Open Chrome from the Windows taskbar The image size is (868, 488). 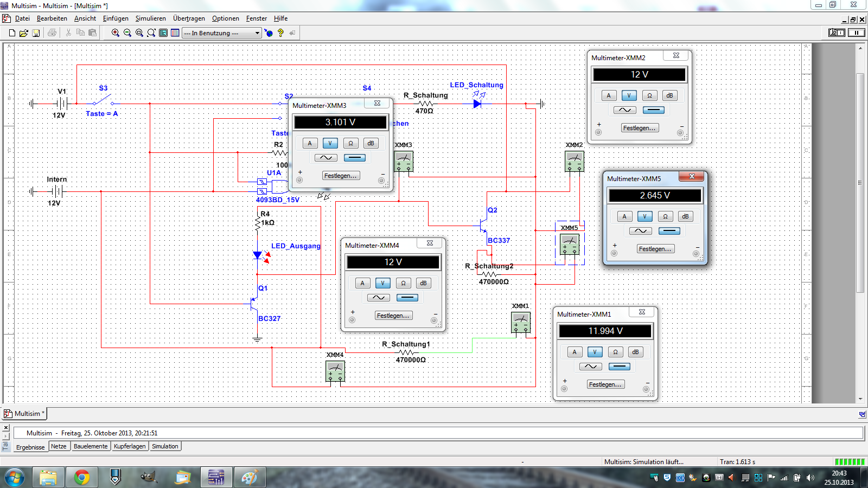pos(82,477)
